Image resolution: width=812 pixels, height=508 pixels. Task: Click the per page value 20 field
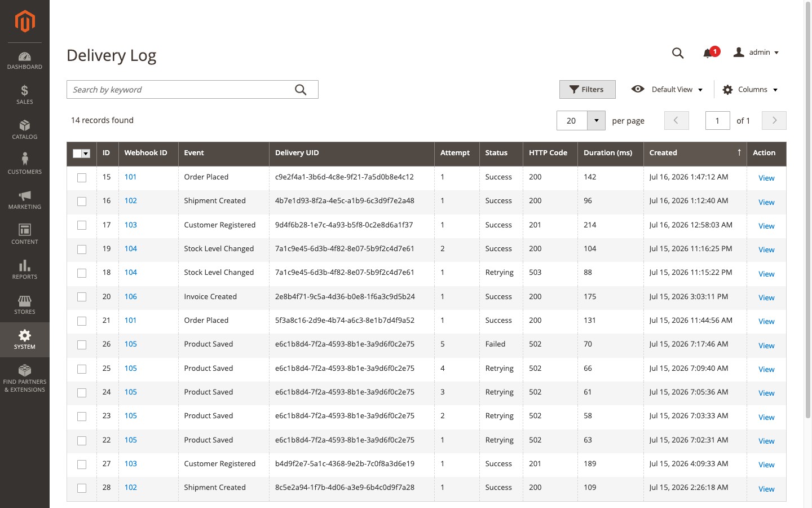coord(572,120)
